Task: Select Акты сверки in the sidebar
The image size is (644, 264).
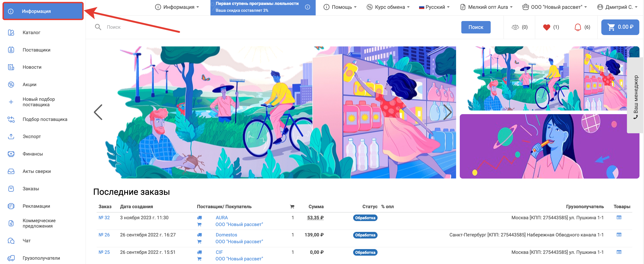Action: (x=37, y=171)
